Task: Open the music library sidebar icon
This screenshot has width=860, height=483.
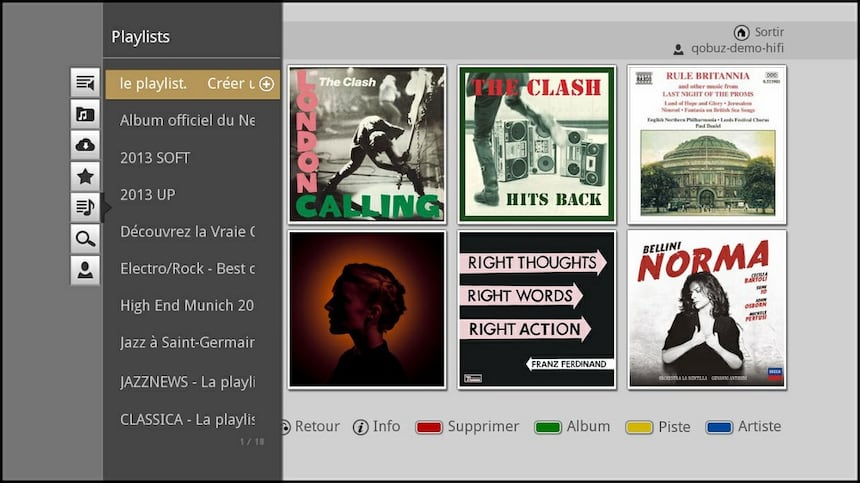Action: (85, 114)
